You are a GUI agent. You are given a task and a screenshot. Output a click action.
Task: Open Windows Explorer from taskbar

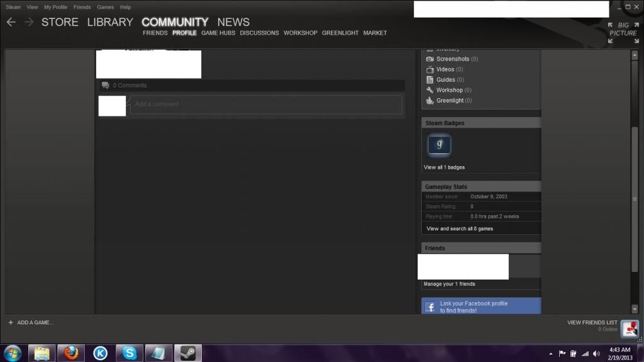pos(42,353)
